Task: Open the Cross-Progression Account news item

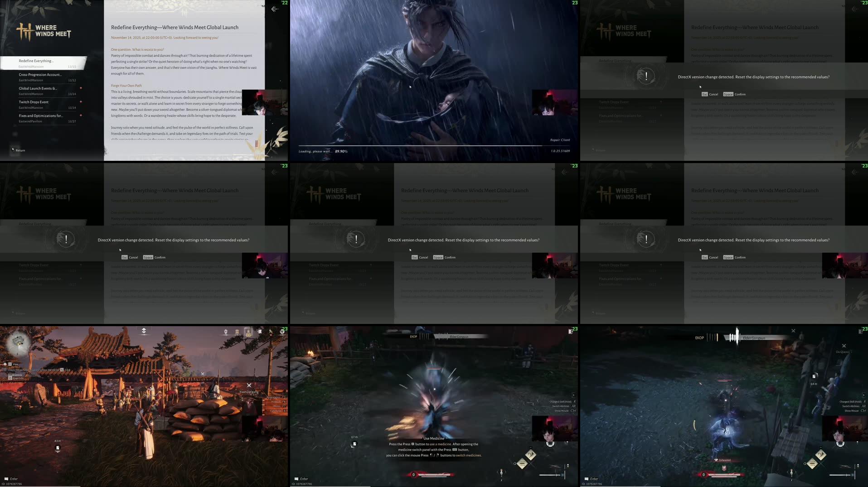Action: coord(40,74)
